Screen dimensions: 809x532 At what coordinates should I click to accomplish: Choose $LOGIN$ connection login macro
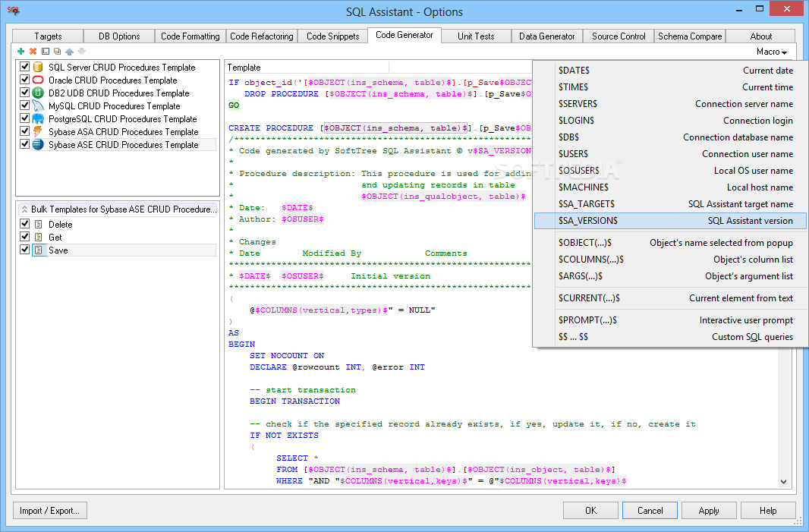670,120
